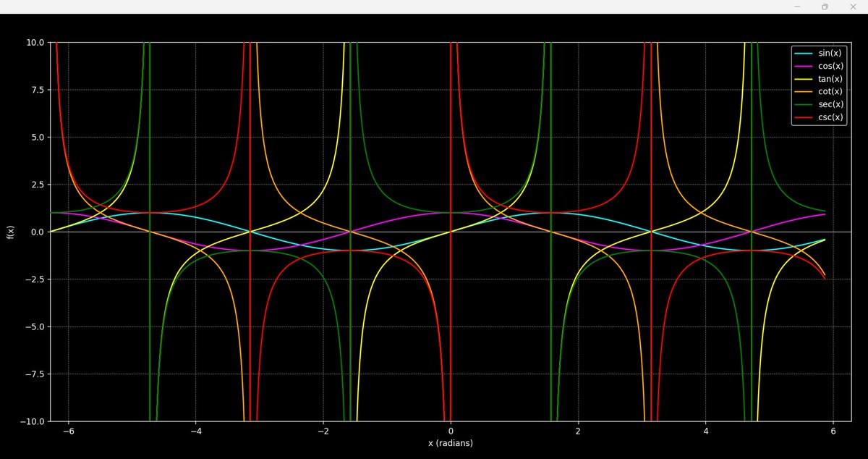The height and width of the screenshot is (459, 868).
Task: Select the orange line sample beside cot(x)
Action: pyautogui.click(x=802, y=92)
